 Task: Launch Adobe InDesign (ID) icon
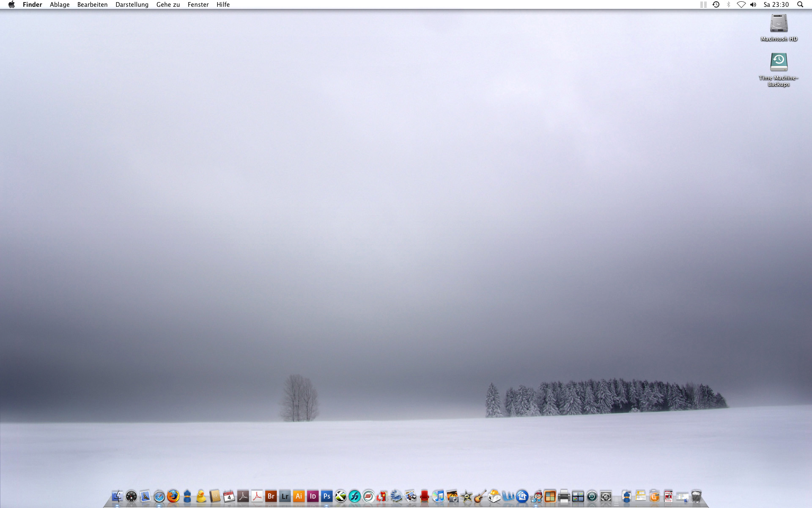313,496
